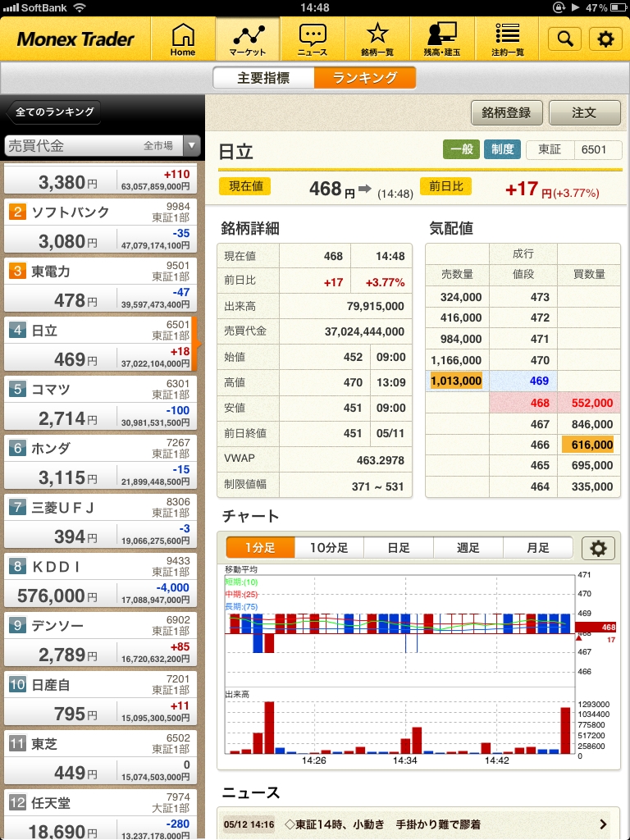Select 三菱UFJ in ranking list
630x840 pixels.
click(x=100, y=521)
